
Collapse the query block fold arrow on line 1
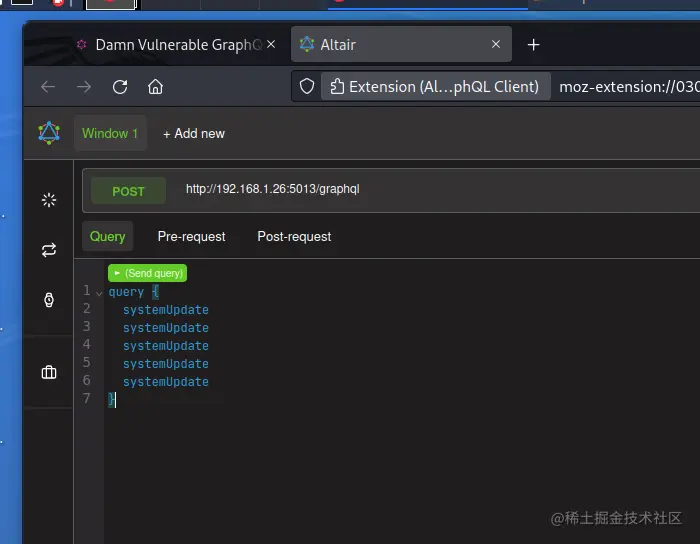click(99, 293)
